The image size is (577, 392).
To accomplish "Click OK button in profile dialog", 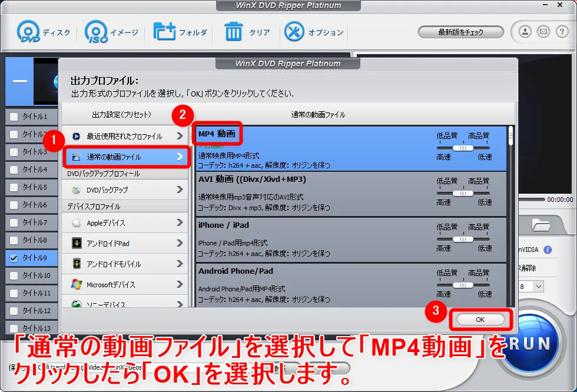I will click(x=480, y=320).
